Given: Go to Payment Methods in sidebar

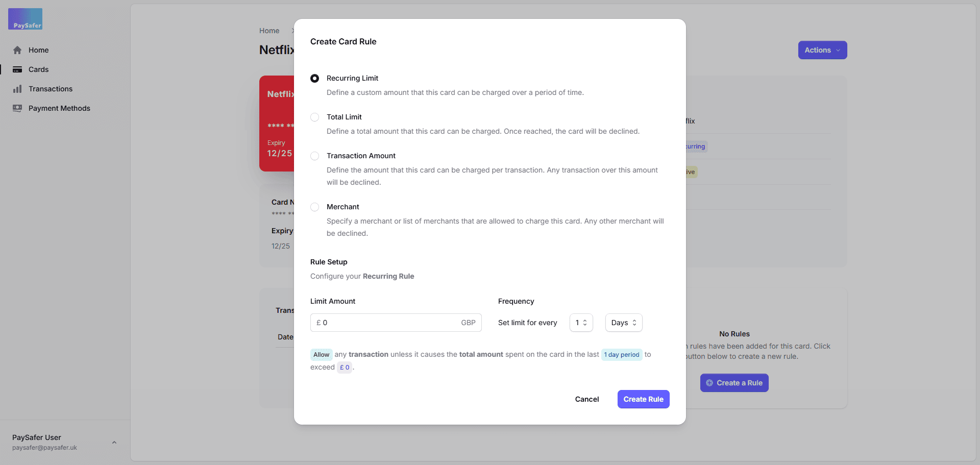Looking at the screenshot, I should (59, 108).
